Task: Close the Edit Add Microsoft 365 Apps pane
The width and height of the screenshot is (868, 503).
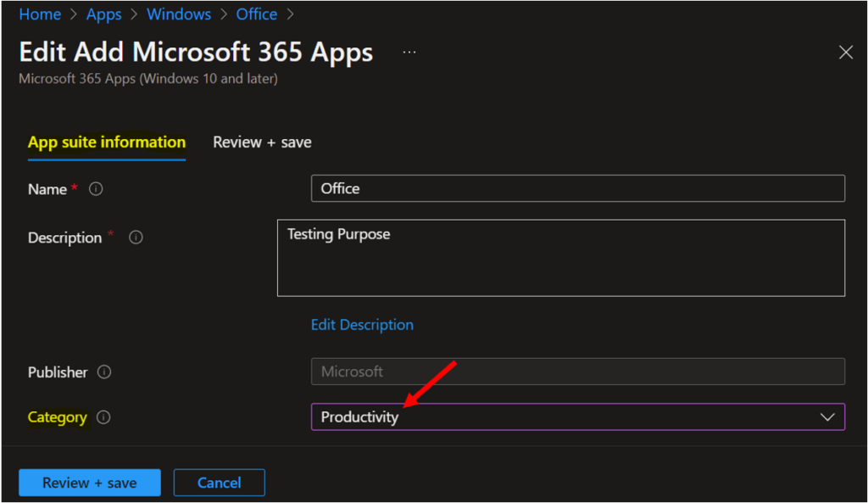Action: pyautogui.click(x=845, y=52)
